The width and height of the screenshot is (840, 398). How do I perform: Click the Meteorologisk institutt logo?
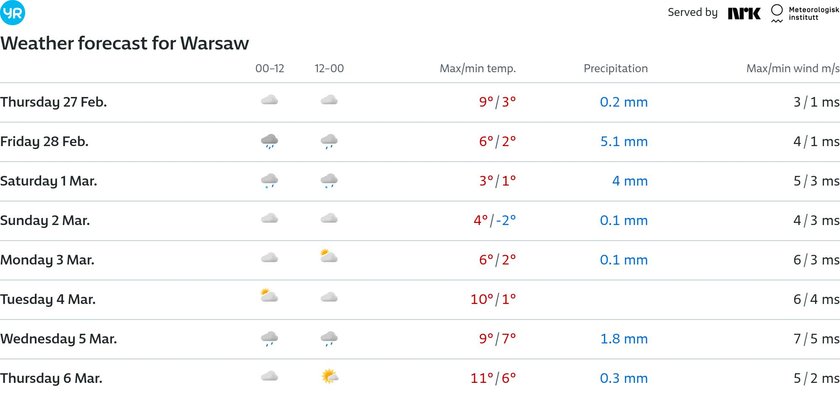(804, 13)
